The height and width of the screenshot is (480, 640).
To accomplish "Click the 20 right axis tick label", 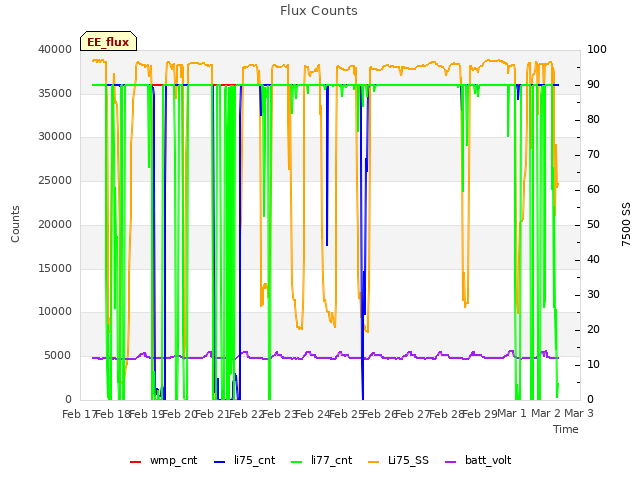I will [x=593, y=329].
